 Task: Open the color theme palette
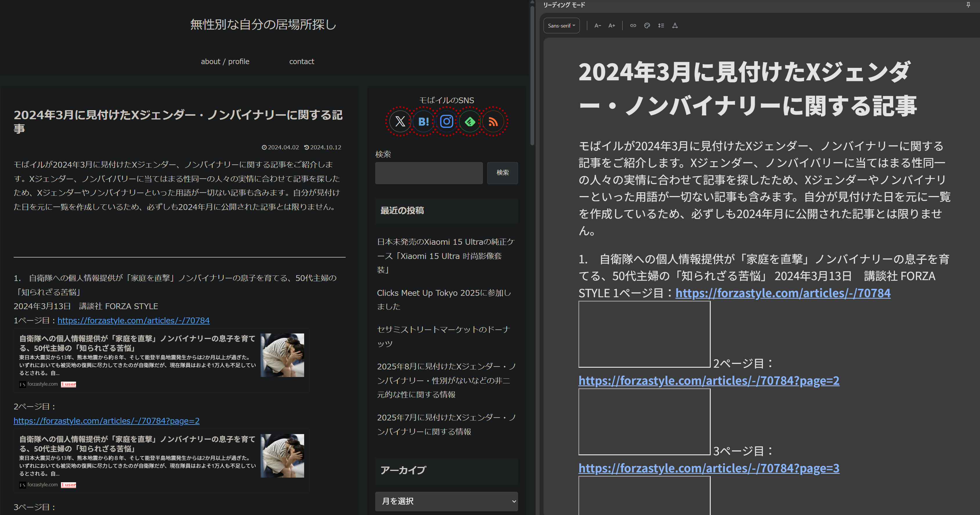647,26
